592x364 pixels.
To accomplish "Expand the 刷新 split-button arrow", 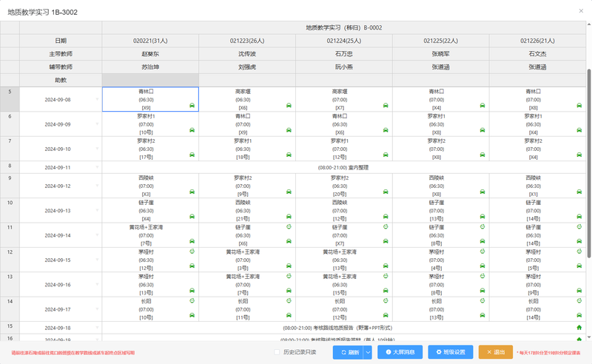I will point(368,352).
